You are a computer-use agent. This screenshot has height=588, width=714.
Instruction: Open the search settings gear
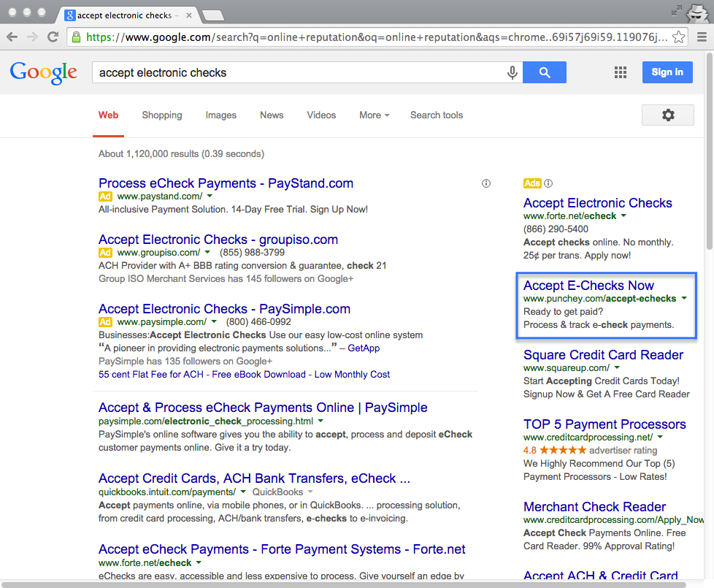click(x=667, y=115)
